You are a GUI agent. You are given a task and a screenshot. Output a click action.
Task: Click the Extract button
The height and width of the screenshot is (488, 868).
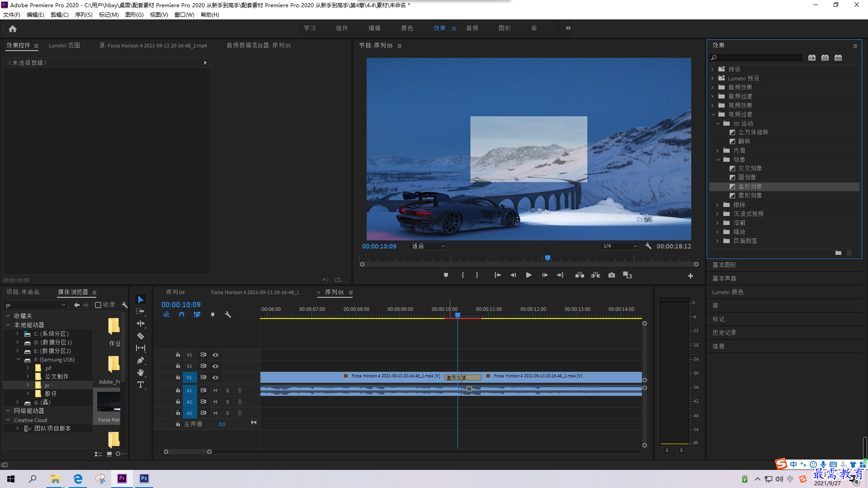click(595, 275)
